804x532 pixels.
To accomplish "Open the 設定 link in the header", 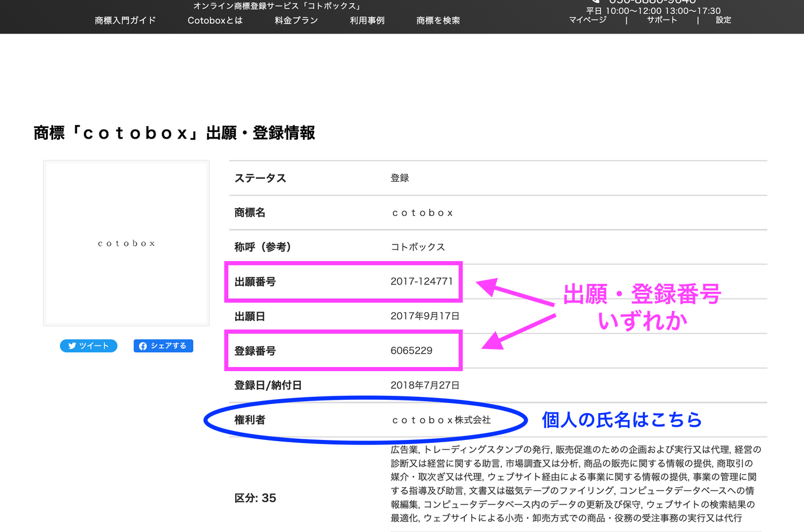I will click(x=723, y=20).
